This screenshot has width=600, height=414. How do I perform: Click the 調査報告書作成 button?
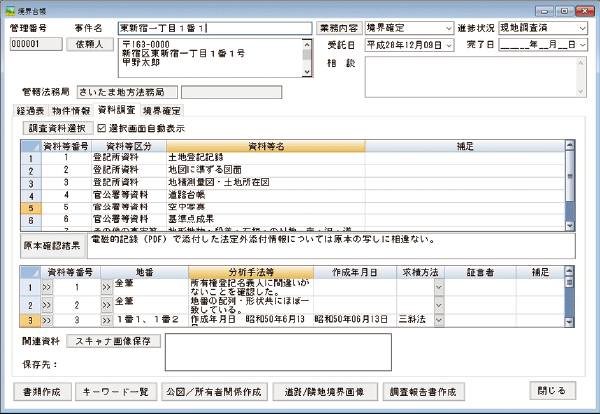[x=429, y=390]
